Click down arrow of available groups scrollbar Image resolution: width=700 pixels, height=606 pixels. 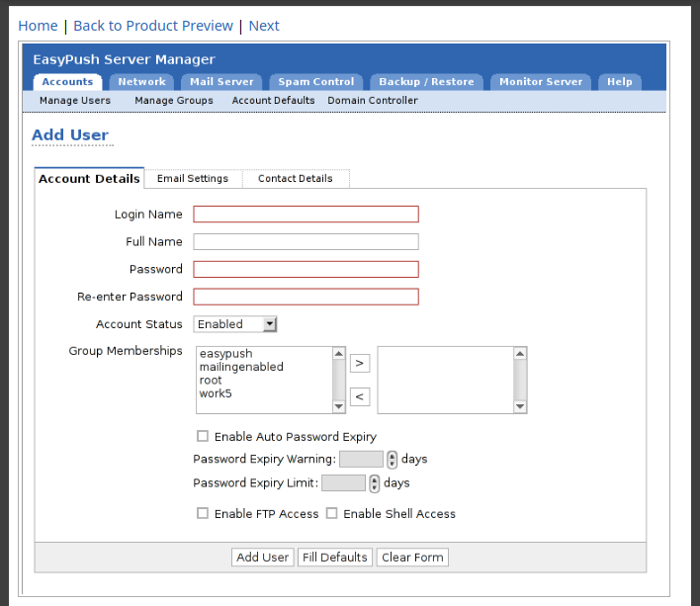click(x=339, y=406)
